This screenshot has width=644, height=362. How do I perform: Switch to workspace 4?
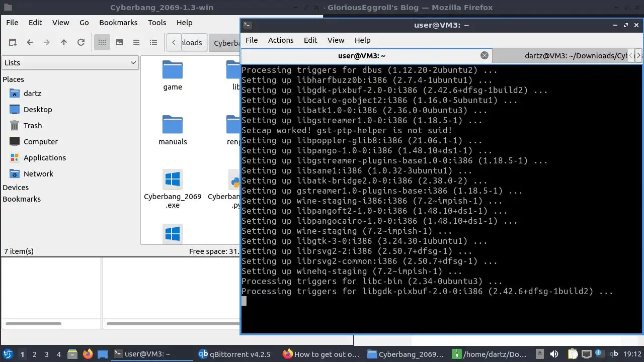(x=58, y=354)
